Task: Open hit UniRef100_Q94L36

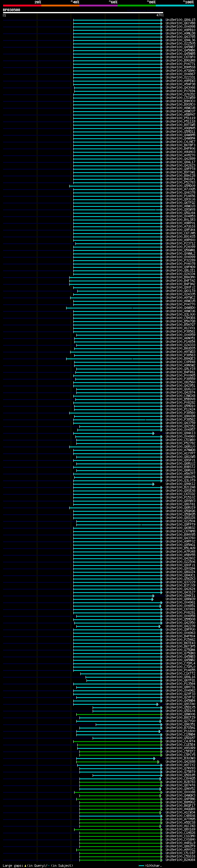Action: coord(180,40)
